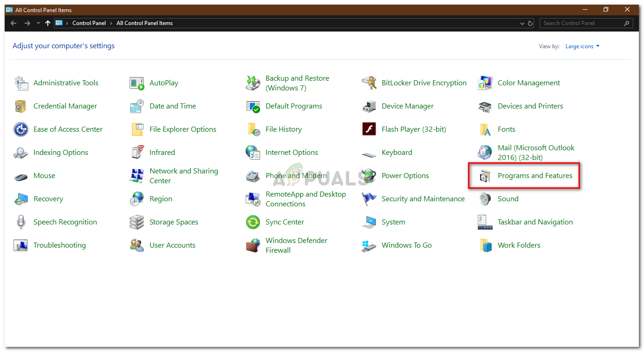Expand the chevron after Control Panel breadcrumb

click(111, 23)
